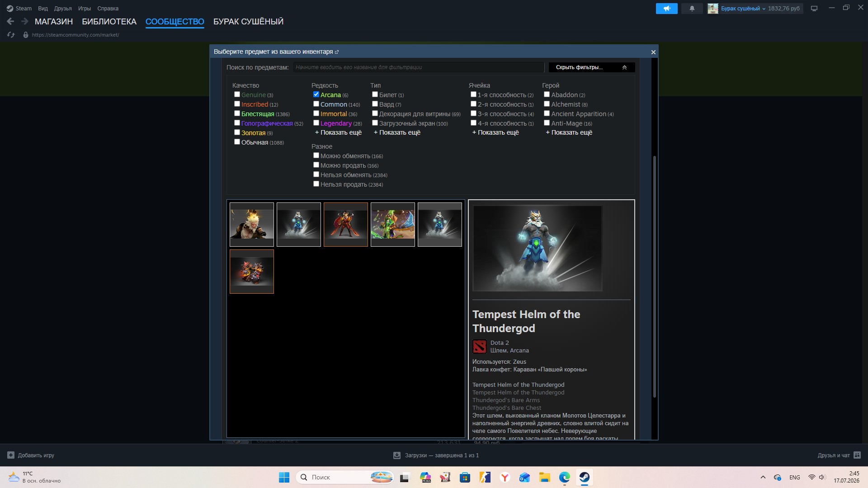Open the weather widget on the taskbar
868x488 pixels.
click(34, 477)
